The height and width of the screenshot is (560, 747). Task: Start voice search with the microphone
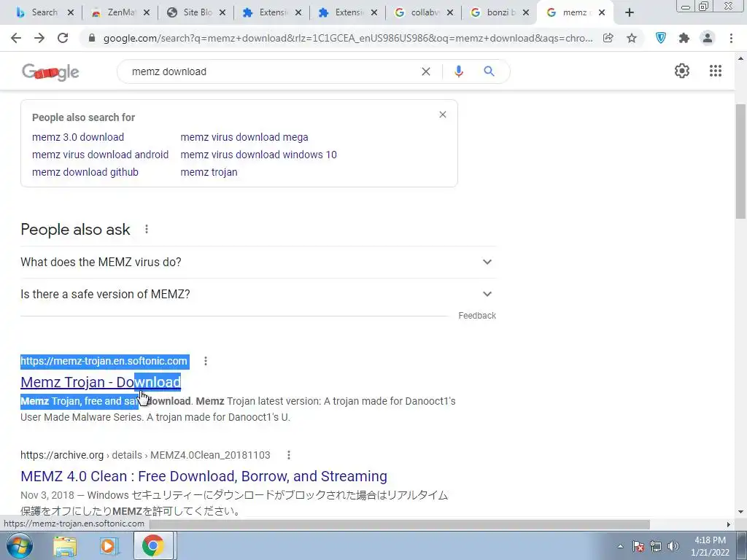pyautogui.click(x=458, y=71)
